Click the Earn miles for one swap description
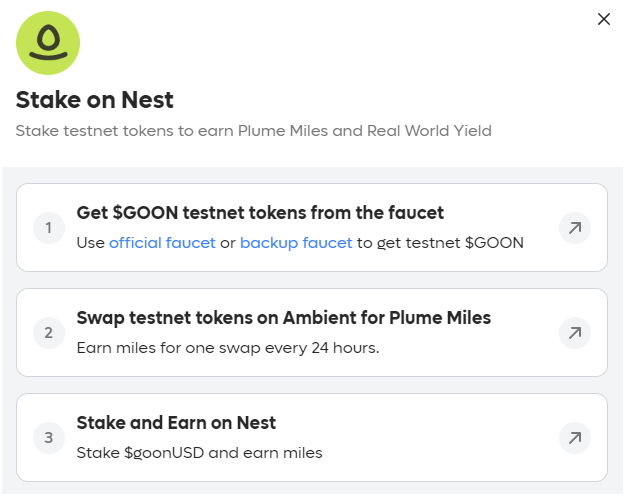 (x=228, y=348)
